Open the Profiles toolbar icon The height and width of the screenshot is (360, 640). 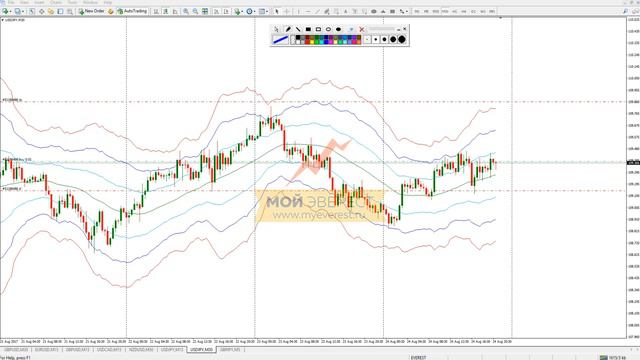pos(18,11)
